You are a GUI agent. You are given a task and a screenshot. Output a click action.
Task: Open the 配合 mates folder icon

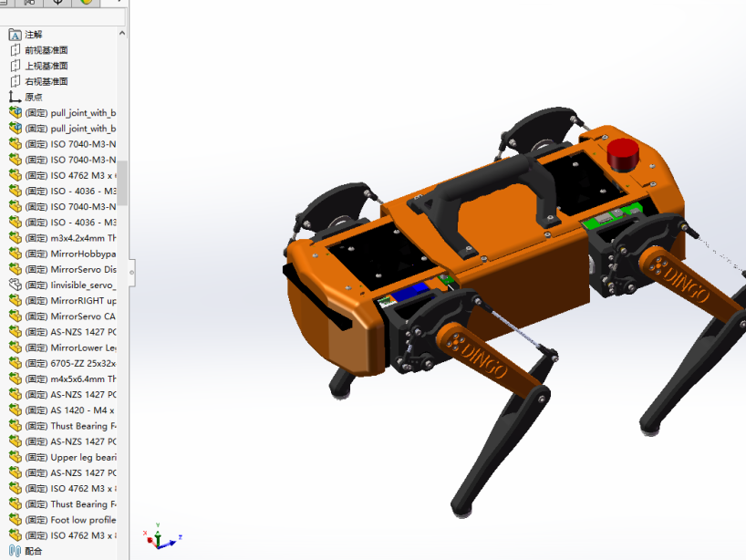pos(15,551)
